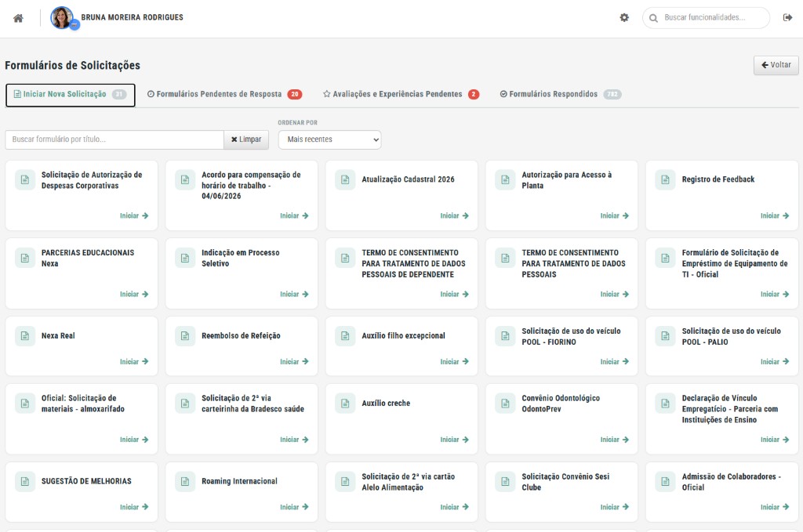Click document icon of Empréstimo de Equipamento de TI

[665, 259]
